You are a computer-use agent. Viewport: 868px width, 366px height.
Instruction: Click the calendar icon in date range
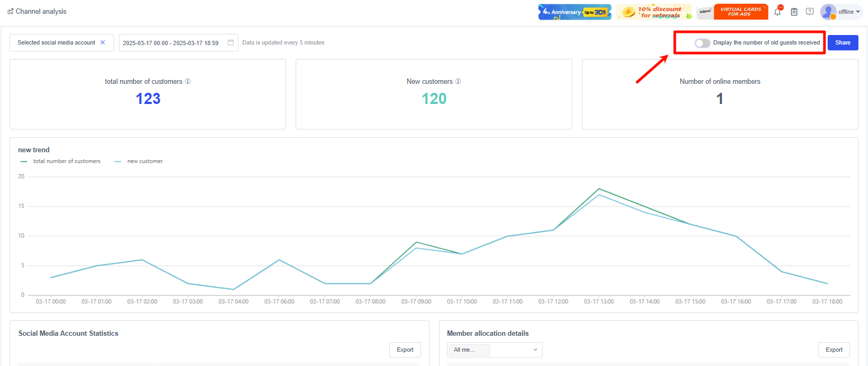(x=230, y=42)
